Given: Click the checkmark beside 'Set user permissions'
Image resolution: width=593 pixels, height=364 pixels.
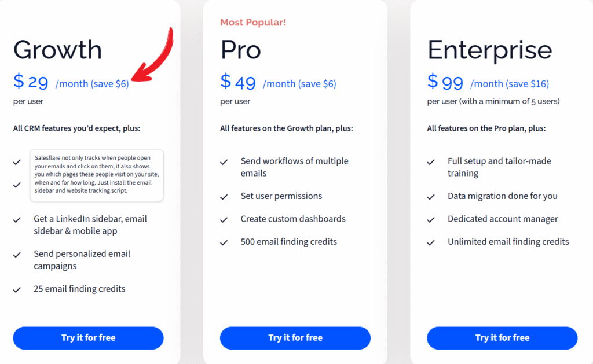Looking at the screenshot, I should coord(224,196).
